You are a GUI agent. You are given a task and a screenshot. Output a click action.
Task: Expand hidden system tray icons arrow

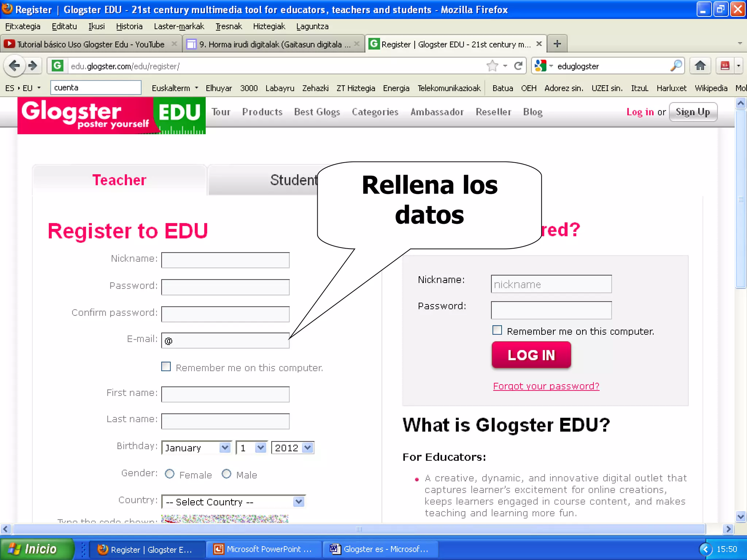point(705,549)
